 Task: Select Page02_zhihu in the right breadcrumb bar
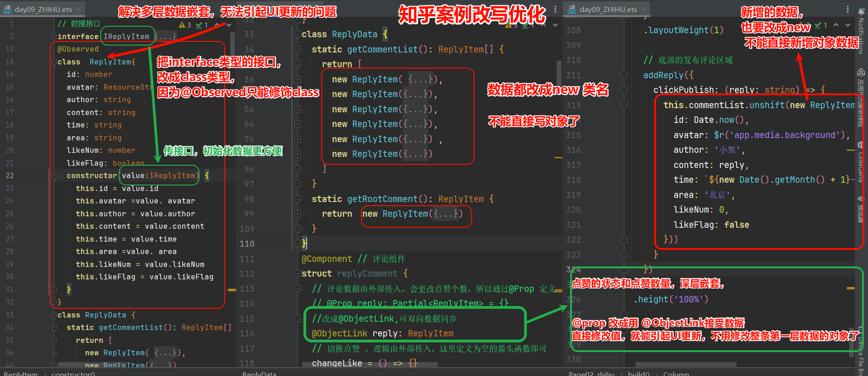coord(591,373)
